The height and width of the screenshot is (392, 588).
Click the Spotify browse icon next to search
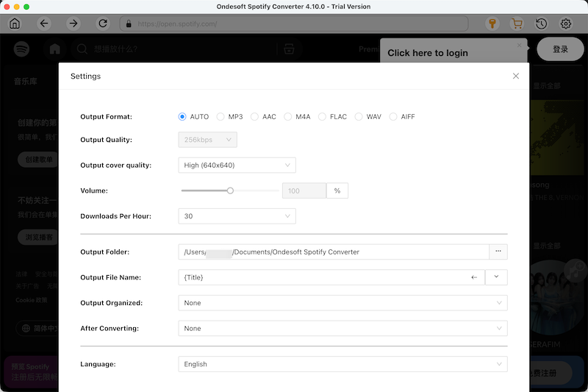click(x=289, y=49)
